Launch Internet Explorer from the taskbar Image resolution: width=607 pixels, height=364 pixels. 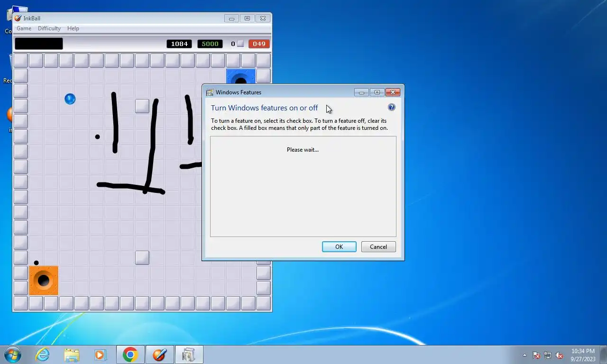tap(42, 355)
